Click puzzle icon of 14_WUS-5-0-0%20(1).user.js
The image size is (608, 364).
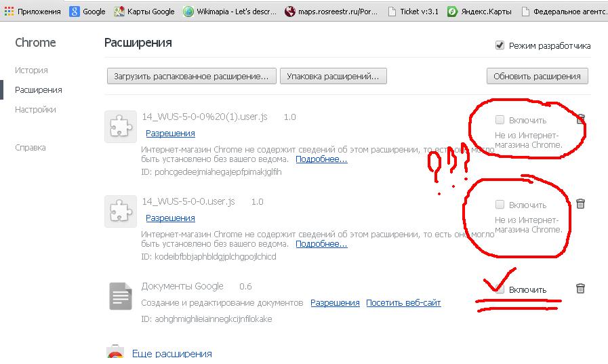pos(121,126)
